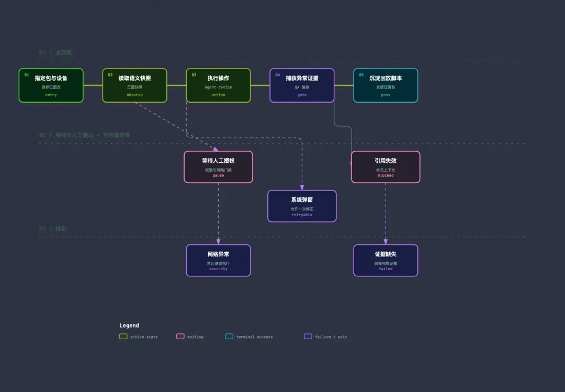This screenshot has width=565, height=392.
Task: Click the "允许一次修正" subtitle
Action: [x=302, y=209]
